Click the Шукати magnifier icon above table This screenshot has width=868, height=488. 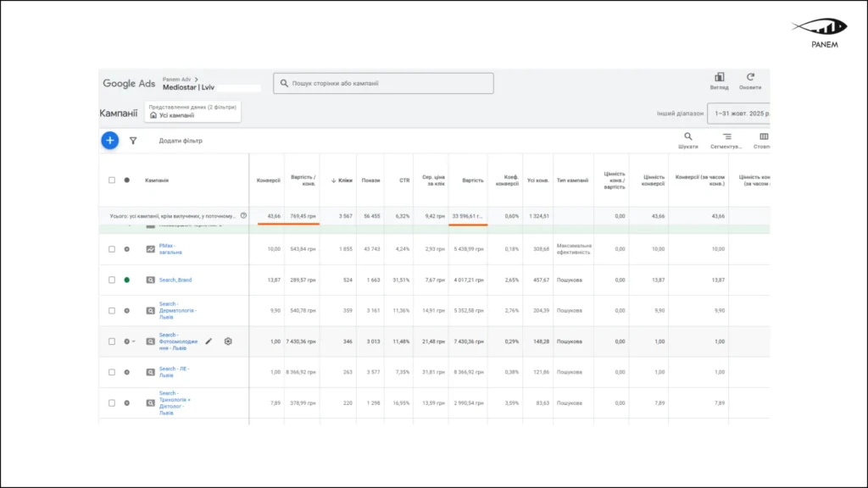pos(688,136)
